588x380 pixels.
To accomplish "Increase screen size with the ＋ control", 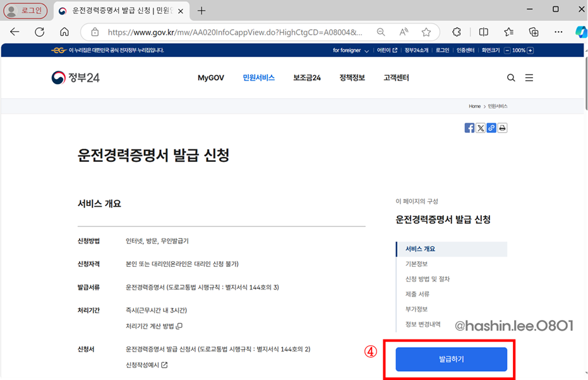I will click(x=531, y=50).
